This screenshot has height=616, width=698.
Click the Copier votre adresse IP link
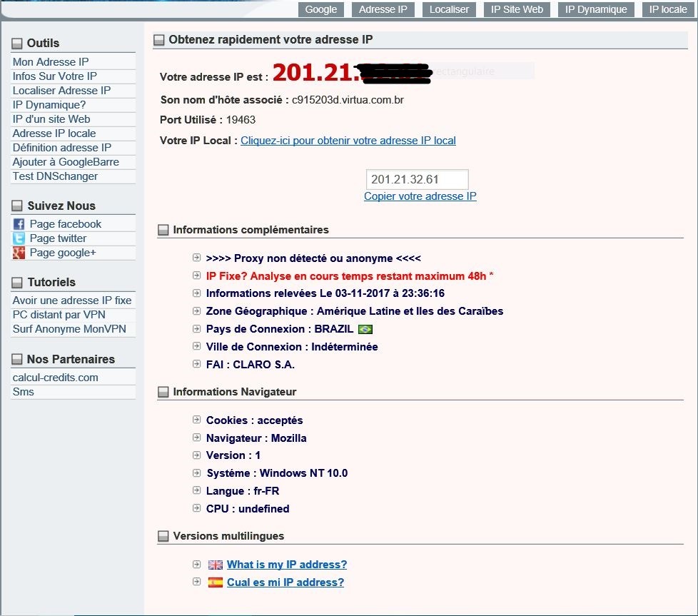(x=420, y=196)
